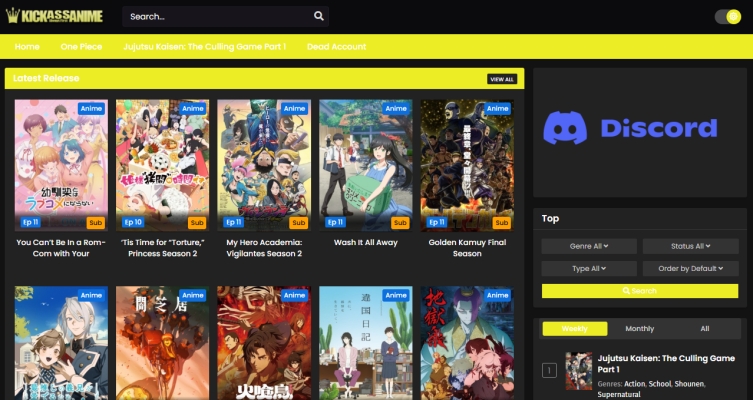Click Jujutsu Kaisen Culling Game ranking title
The width and height of the screenshot is (753, 400).
coord(666,364)
